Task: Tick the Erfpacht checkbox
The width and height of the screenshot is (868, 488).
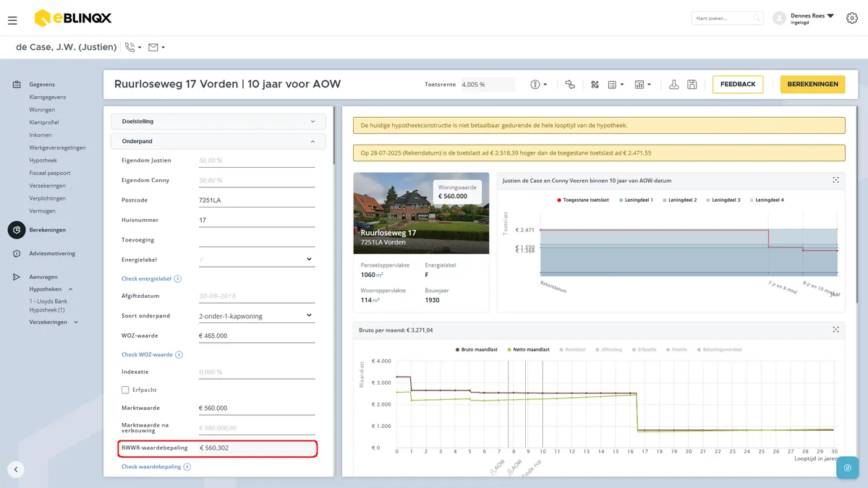Action: 125,390
